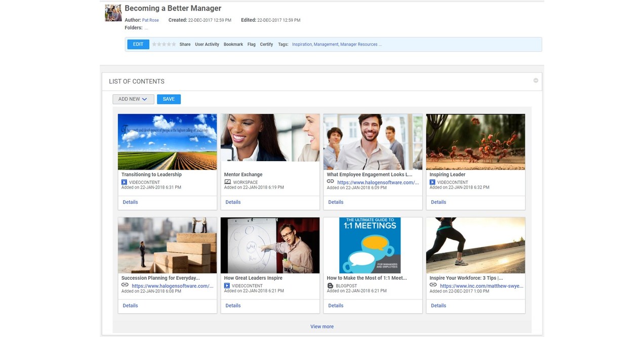Image resolution: width=644 pixels, height=337 pixels.
Task: Click the video content icon on Transitioning to Leadership
Action: coord(124,181)
